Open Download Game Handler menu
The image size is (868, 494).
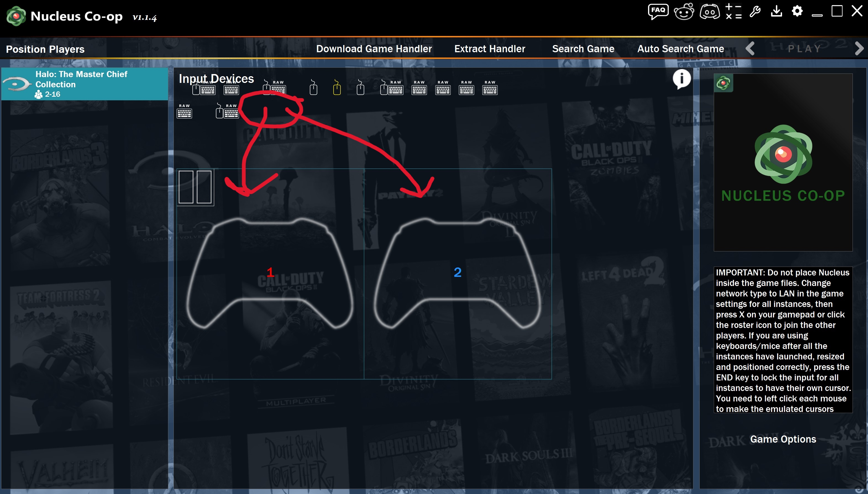374,49
